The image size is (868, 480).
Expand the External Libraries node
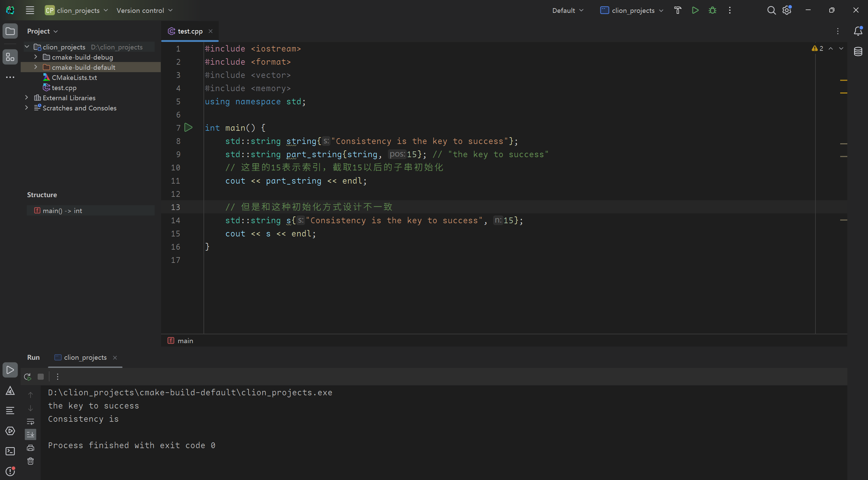pos(26,98)
